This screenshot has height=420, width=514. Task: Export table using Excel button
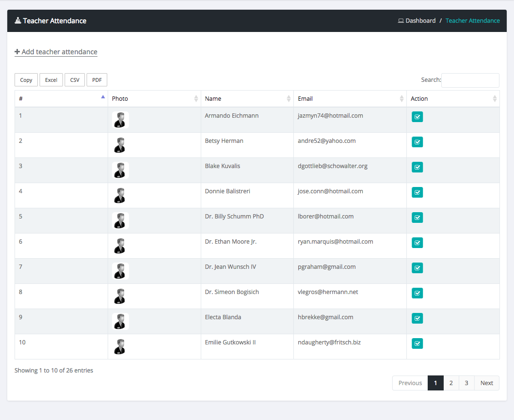pyautogui.click(x=51, y=80)
